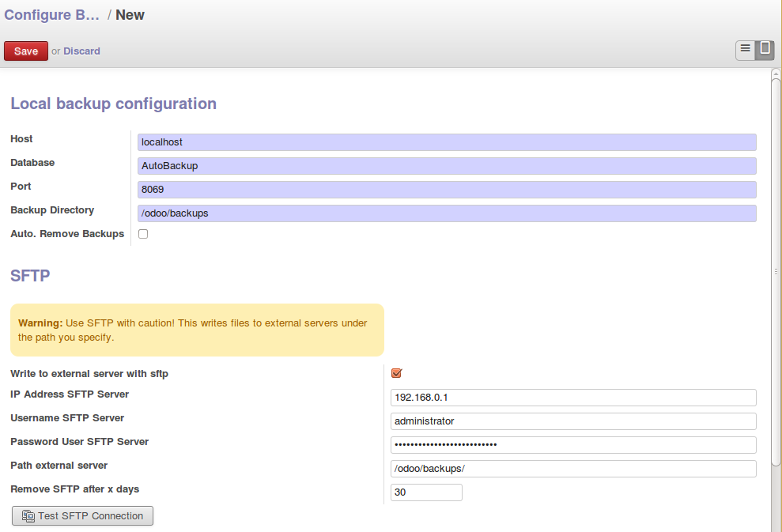
Task: Focus the Port field showing 8069
Action: (447, 190)
